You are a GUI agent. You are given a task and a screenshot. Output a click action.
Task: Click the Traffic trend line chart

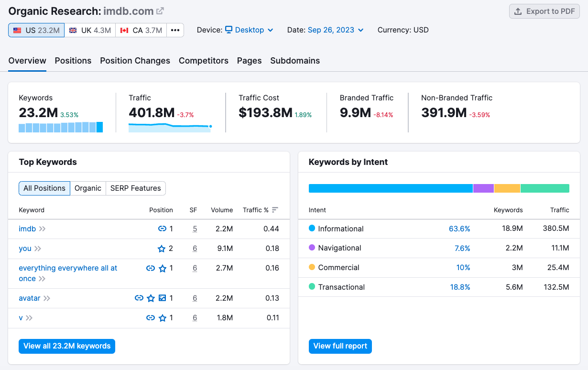170,127
